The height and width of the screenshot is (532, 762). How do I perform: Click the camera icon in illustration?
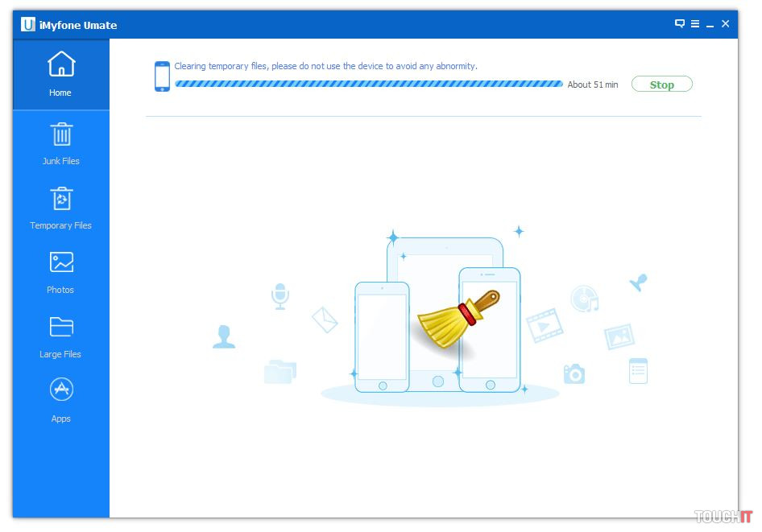tap(574, 373)
